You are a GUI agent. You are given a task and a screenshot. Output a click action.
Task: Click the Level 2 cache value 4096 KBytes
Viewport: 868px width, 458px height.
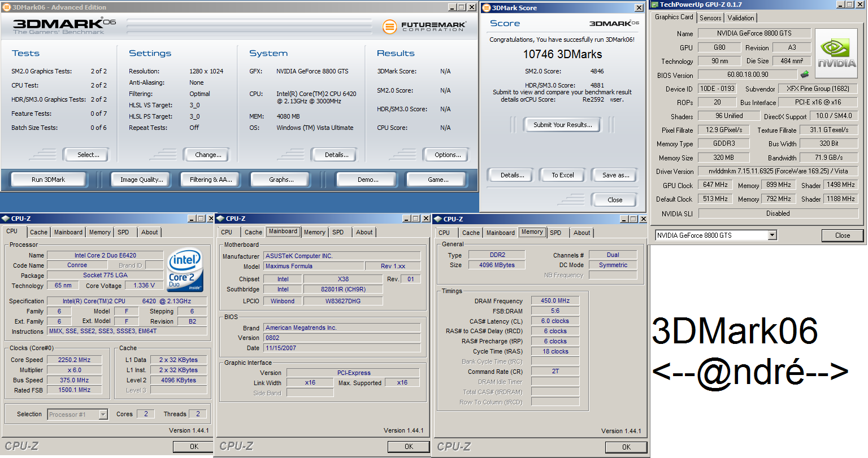click(x=179, y=380)
